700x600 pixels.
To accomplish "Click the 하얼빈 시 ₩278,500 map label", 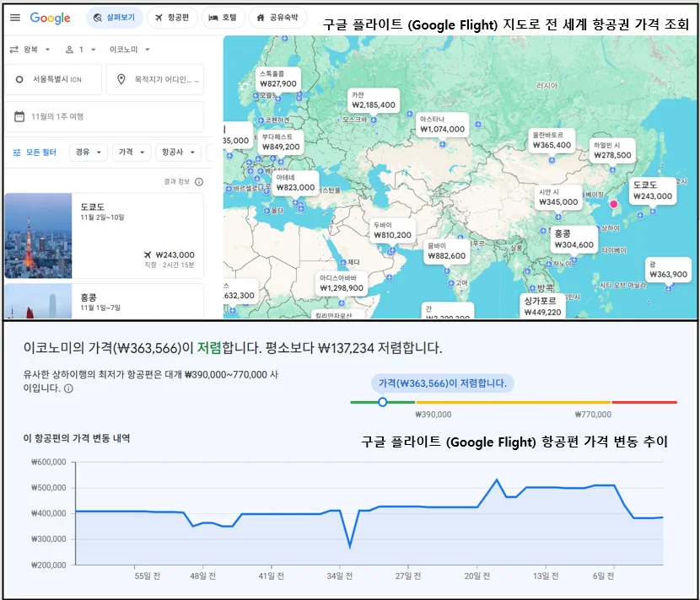I will tap(612, 151).
